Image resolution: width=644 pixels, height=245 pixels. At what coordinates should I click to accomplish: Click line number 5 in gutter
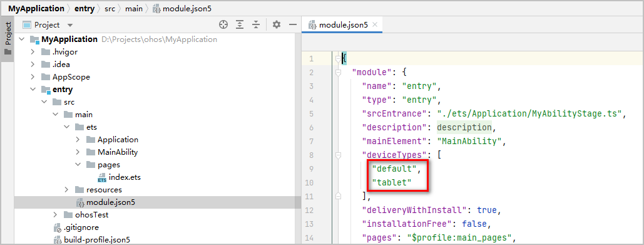click(x=311, y=114)
